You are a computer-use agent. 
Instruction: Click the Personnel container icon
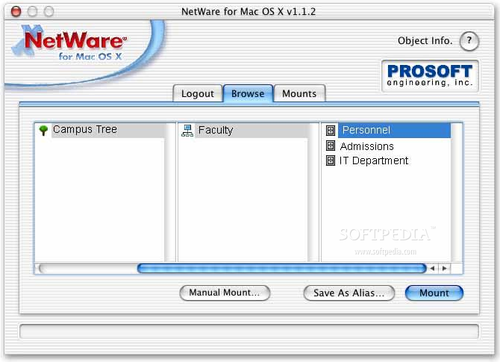click(x=330, y=130)
